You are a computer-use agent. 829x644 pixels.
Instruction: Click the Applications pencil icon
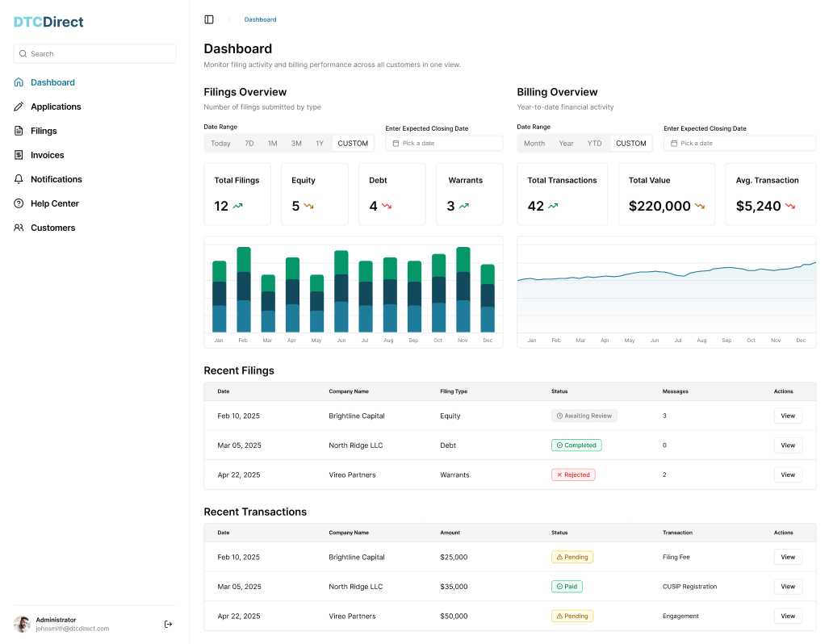click(19, 107)
